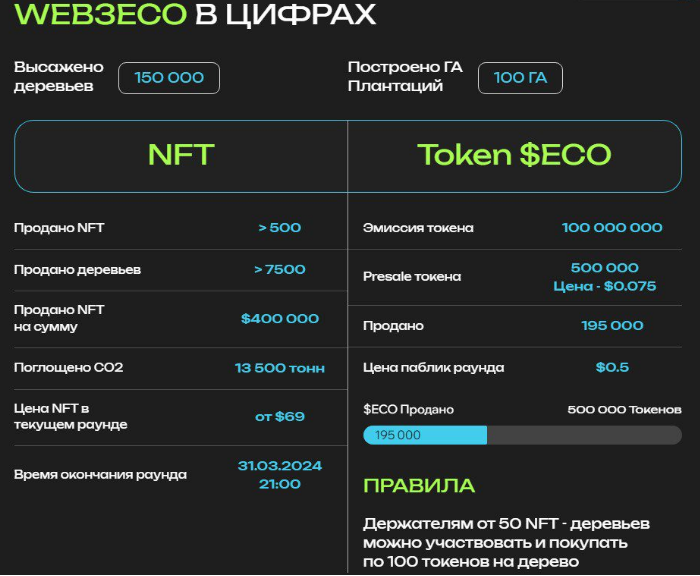Click the >500 sold NFT value
This screenshot has height=576, width=700.
click(x=279, y=228)
